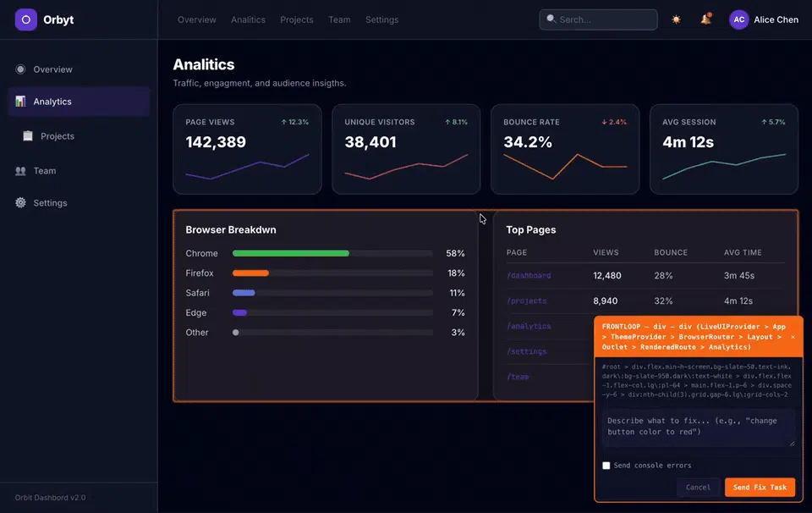Screen dimensions: 812x513
Task: Click the PAGE column header
Action: pyautogui.click(x=516, y=252)
